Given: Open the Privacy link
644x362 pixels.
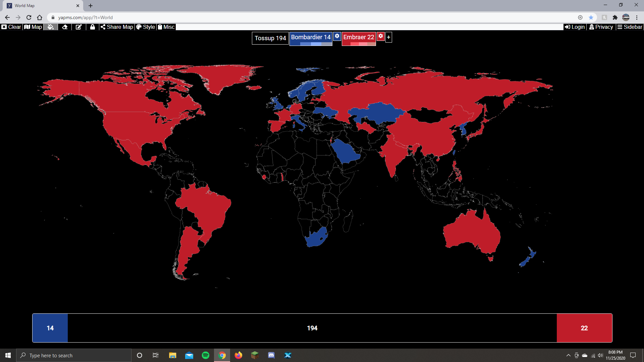Looking at the screenshot, I should click(x=601, y=27).
